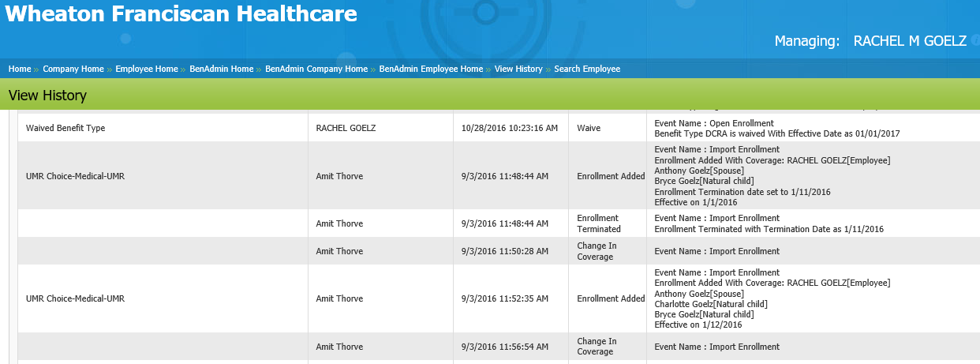Click Amit Thorve in 11:56:54 AM row
Image resolution: width=980 pixels, height=364 pixels.
click(x=339, y=347)
